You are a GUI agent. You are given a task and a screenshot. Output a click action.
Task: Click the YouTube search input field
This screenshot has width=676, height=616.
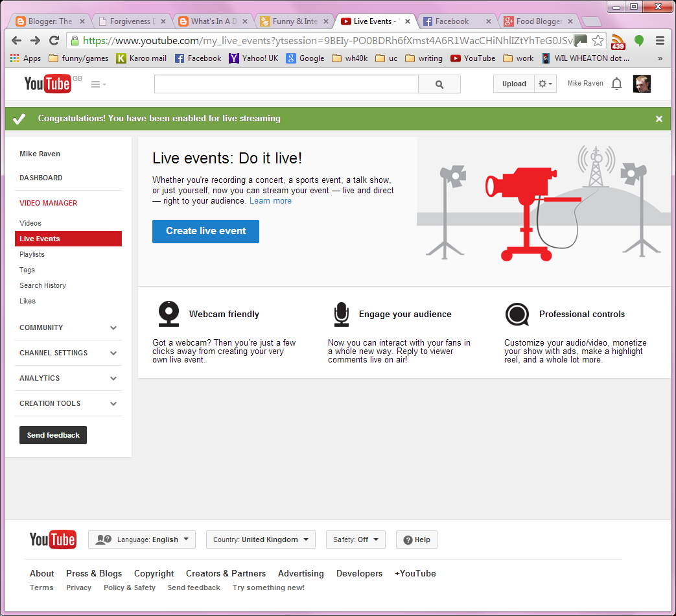click(286, 84)
